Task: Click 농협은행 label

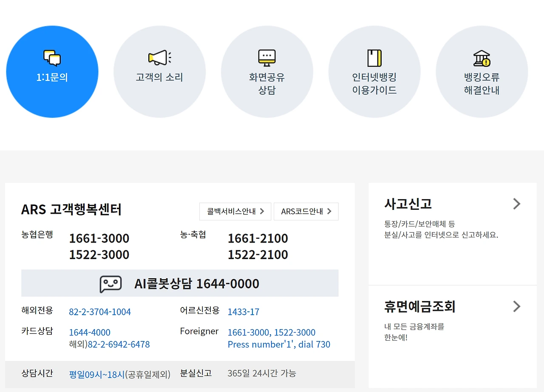Action: (x=37, y=234)
